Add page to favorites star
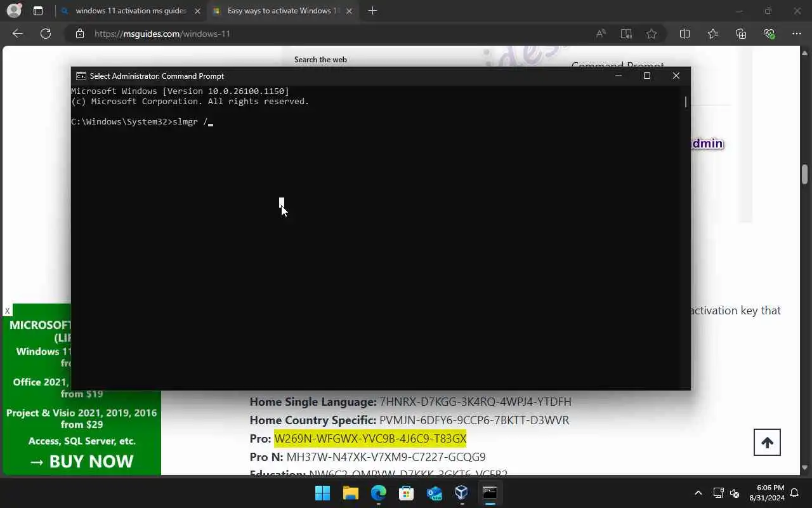Screen dimensions: 812x508 click(652, 34)
